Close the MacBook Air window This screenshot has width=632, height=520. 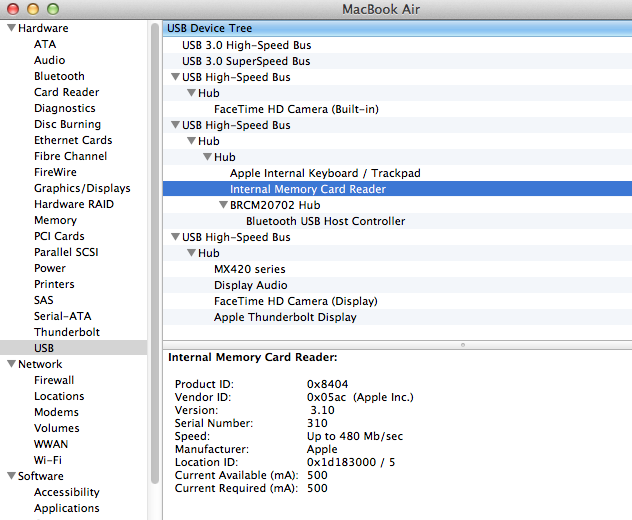tap(13, 9)
